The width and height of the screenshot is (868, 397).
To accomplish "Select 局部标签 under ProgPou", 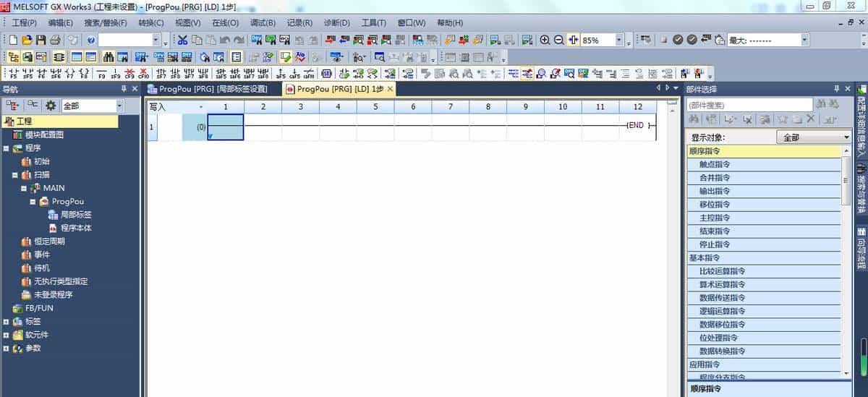I will tap(75, 215).
